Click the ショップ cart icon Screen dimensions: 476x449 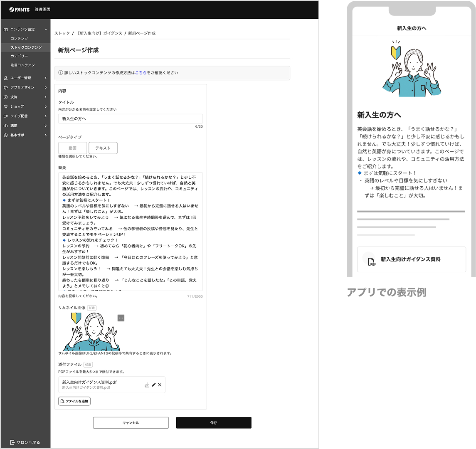(6, 106)
